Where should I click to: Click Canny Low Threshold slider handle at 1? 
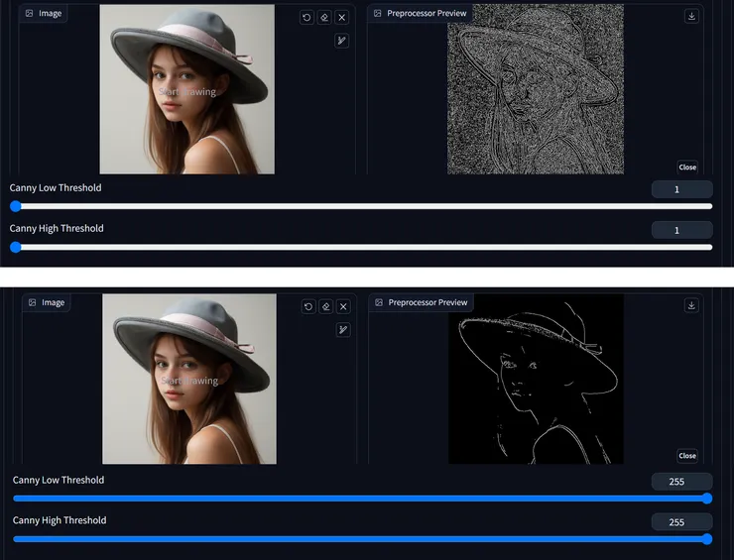pos(15,206)
